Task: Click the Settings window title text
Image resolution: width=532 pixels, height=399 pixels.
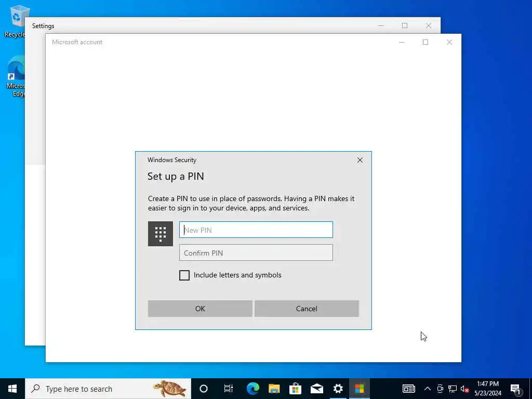Action: (x=43, y=26)
